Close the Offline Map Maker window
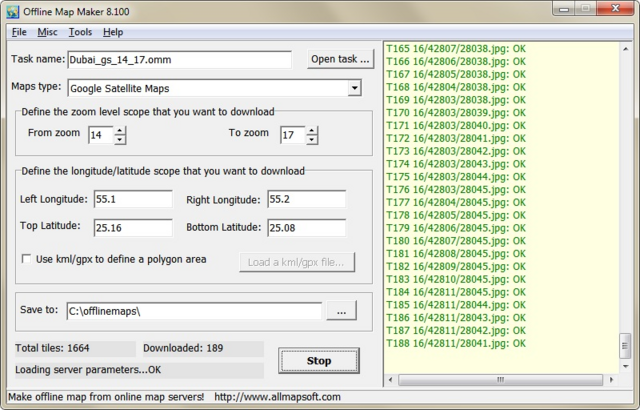The width and height of the screenshot is (640, 410). [x=616, y=9]
